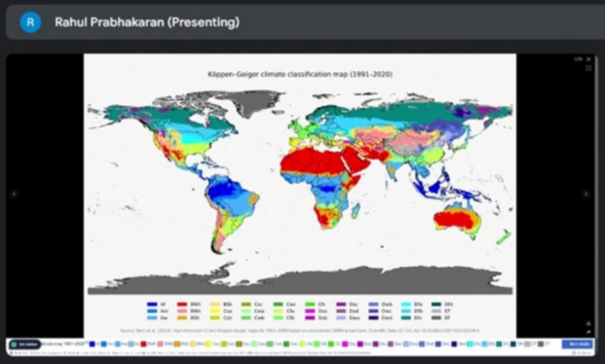
Task: Click the BWh red legend swatch
Action: (181, 303)
